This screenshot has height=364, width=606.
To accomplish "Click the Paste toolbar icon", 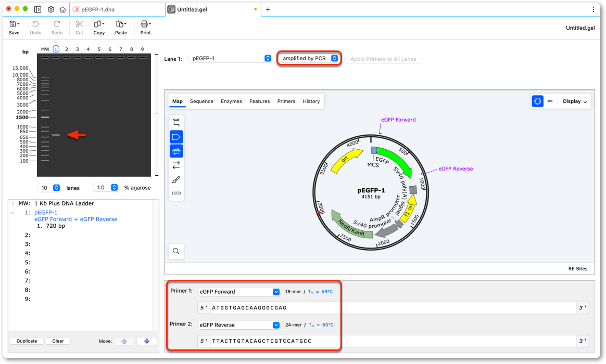I will pos(120,24).
